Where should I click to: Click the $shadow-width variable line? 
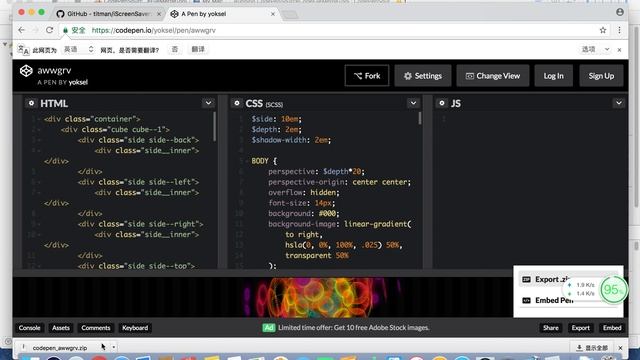click(291, 140)
